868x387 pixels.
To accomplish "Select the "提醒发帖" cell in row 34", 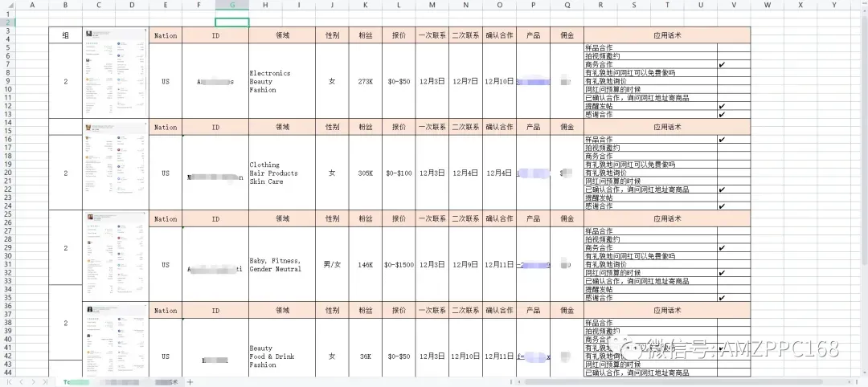I will coord(650,290).
